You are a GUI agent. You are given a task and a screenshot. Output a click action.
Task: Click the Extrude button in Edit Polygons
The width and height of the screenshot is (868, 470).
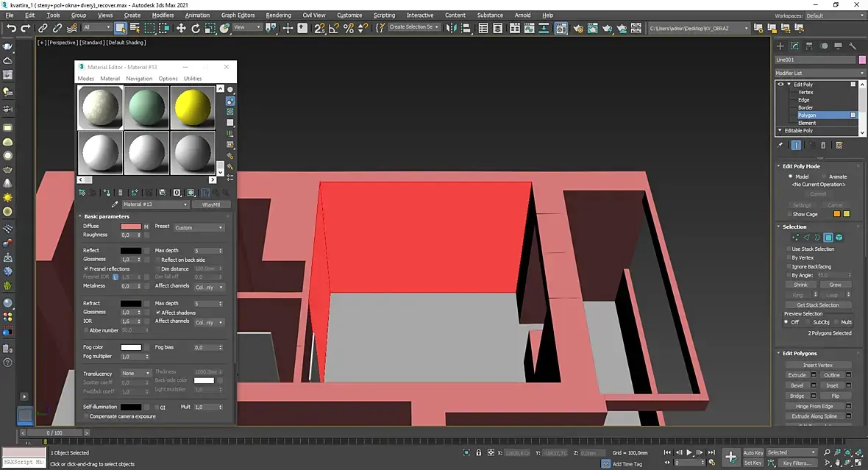click(x=797, y=375)
